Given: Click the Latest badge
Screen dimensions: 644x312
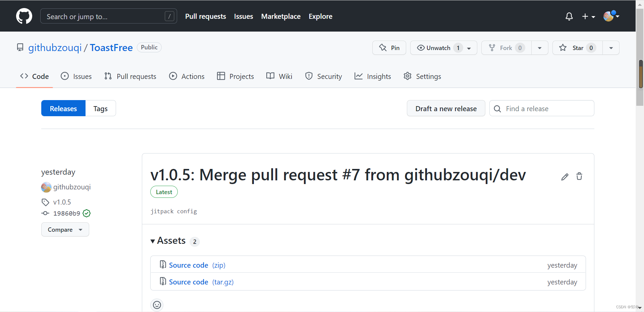Looking at the screenshot, I should (x=164, y=192).
